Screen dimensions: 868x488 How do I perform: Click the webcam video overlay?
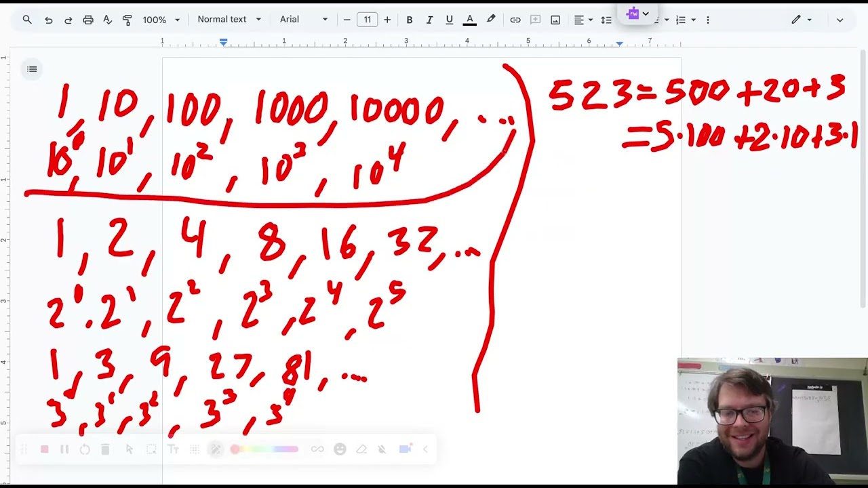pos(772,422)
